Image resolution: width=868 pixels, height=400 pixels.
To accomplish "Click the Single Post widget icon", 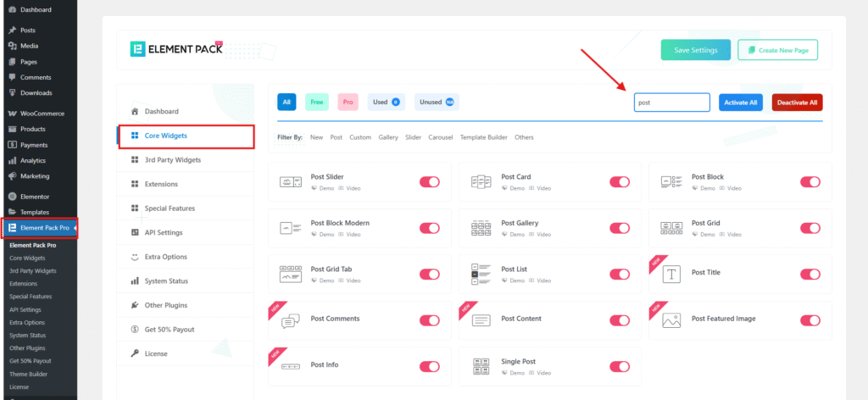I will click(481, 366).
